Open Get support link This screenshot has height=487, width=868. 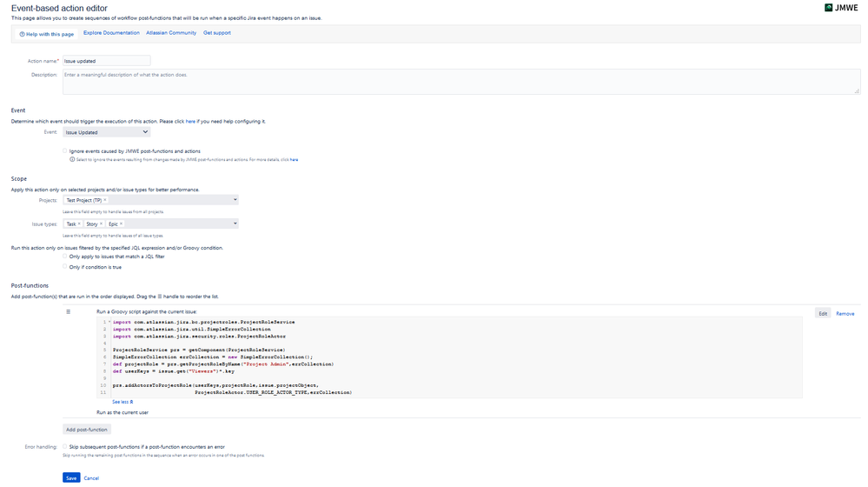pyautogui.click(x=217, y=33)
